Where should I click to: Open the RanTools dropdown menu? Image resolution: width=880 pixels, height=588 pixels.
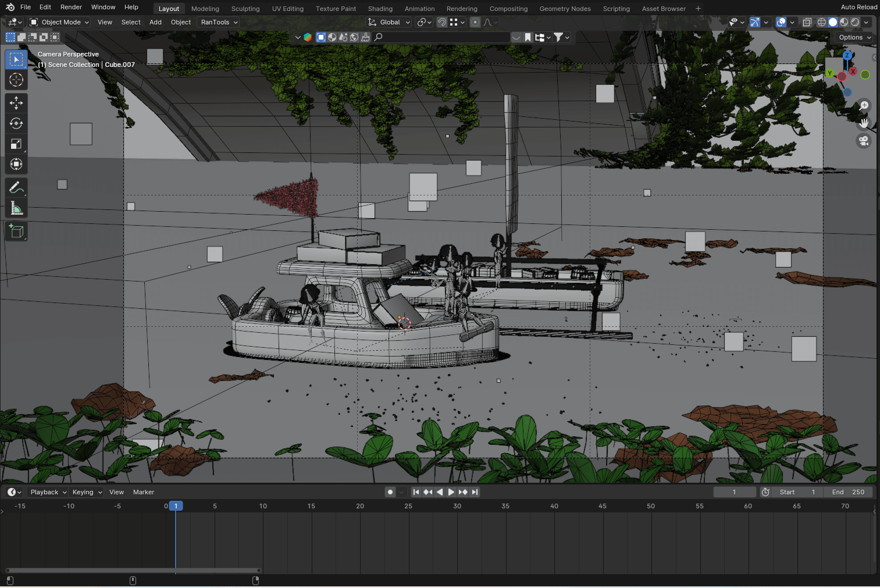point(219,22)
